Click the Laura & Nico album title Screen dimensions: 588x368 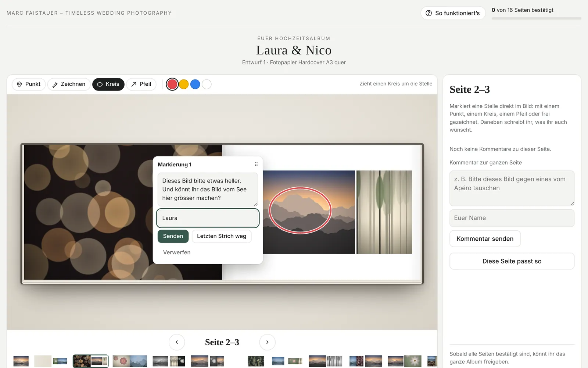click(x=294, y=50)
